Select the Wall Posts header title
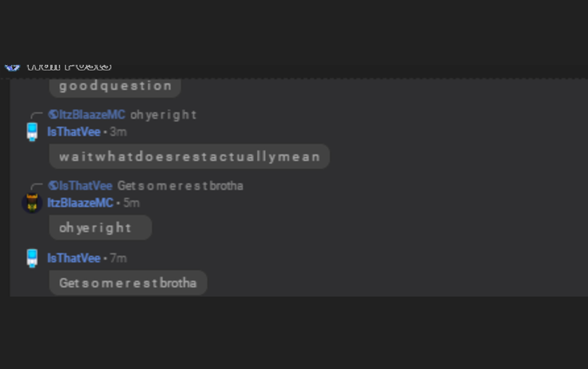Viewport: 588px width, 369px height. tap(69, 67)
